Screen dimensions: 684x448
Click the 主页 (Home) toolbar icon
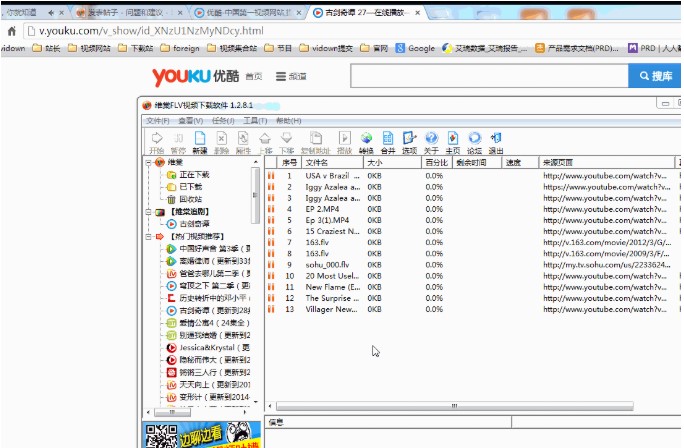pos(452,141)
